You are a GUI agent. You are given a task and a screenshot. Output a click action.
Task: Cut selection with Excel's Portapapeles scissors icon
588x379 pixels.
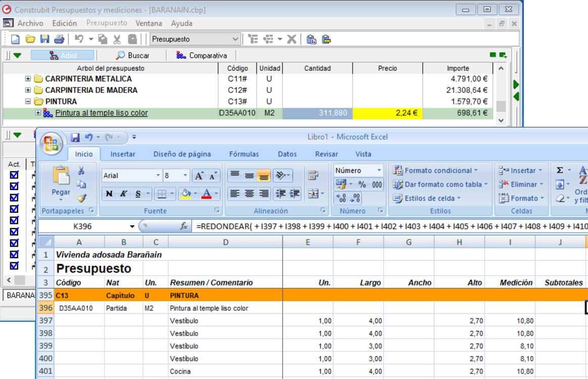[x=81, y=171]
